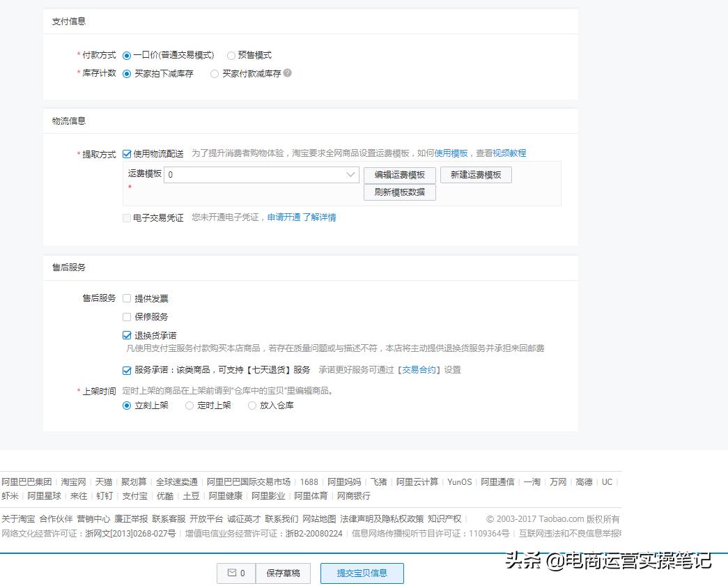Viewport: 728px width, 586px height.
Task: Submit the listing via 提交宝贝信息
Action: [x=362, y=574]
